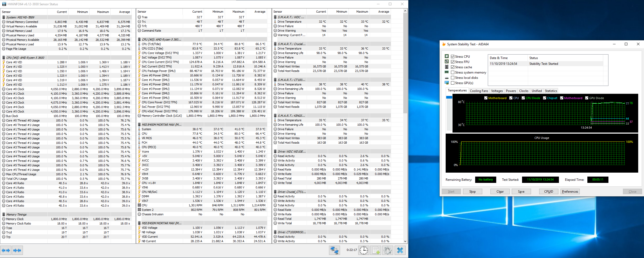
Task: Click the icon beside Chassis Intrusion
Action: (139, 214)
